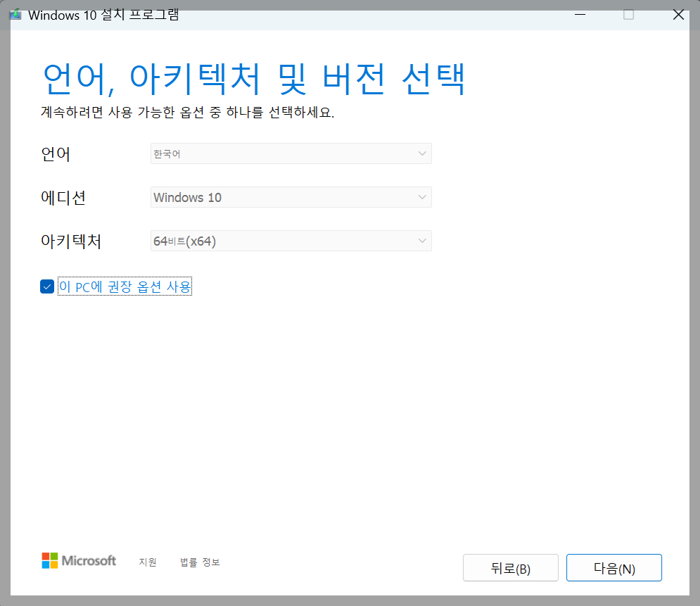Click the setup program icon in title bar
Screen dimensions: 700x606
15,14
